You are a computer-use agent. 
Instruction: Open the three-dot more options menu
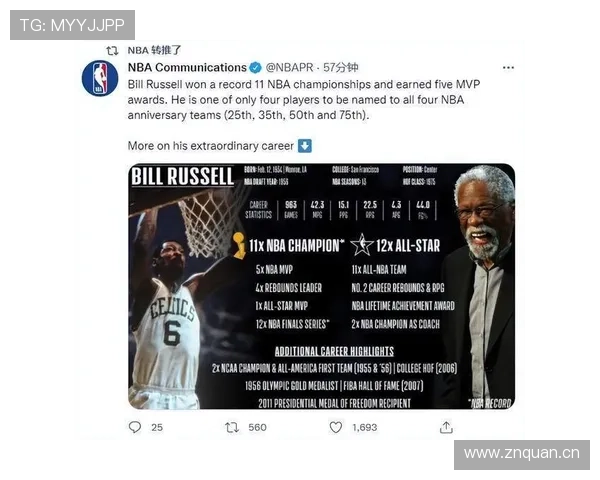click(x=508, y=68)
